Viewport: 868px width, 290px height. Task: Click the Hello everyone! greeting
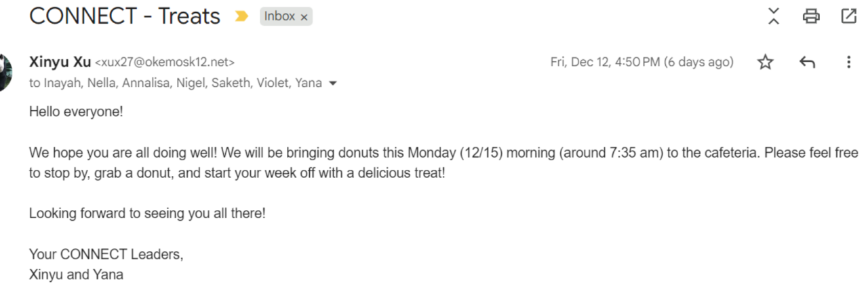[x=76, y=112]
